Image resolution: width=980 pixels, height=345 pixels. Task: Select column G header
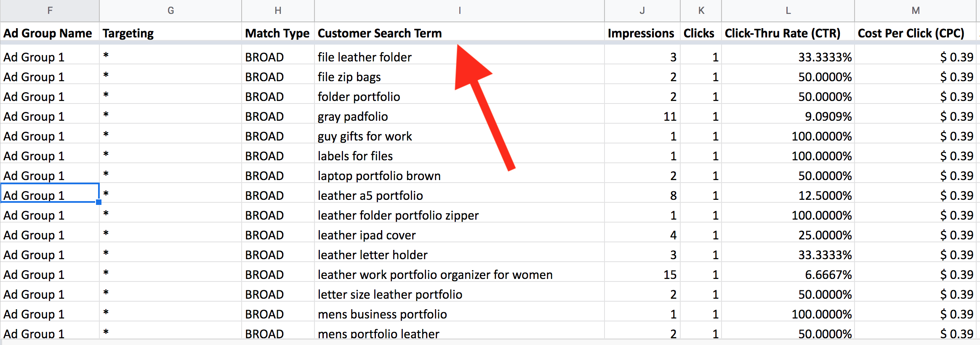coord(170,11)
